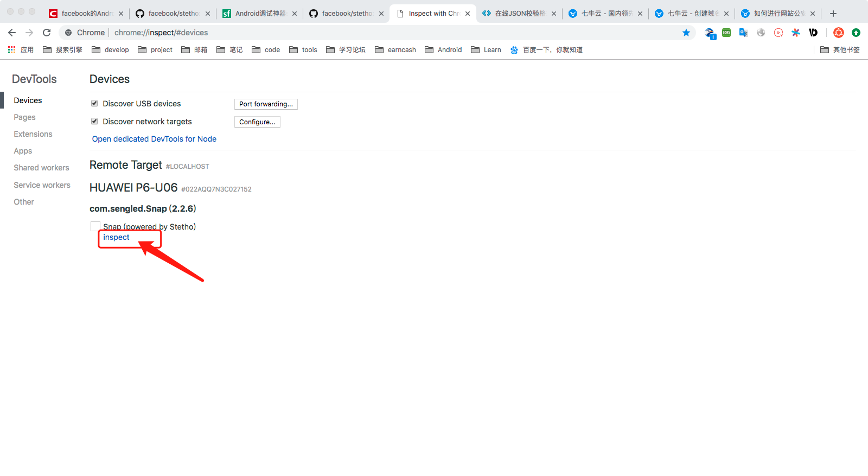Viewport: 868px width, 476px height.
Task: Click the bookmark star in address bar
Action: coord(686,33)
